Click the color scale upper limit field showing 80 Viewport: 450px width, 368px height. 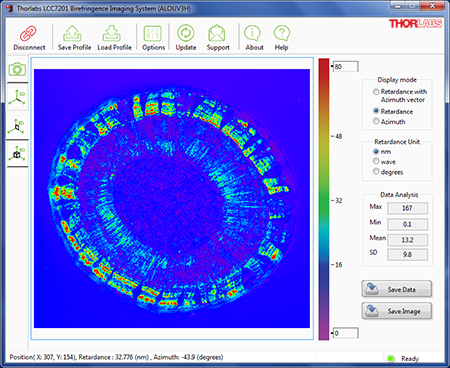click(x=346, y=66)
